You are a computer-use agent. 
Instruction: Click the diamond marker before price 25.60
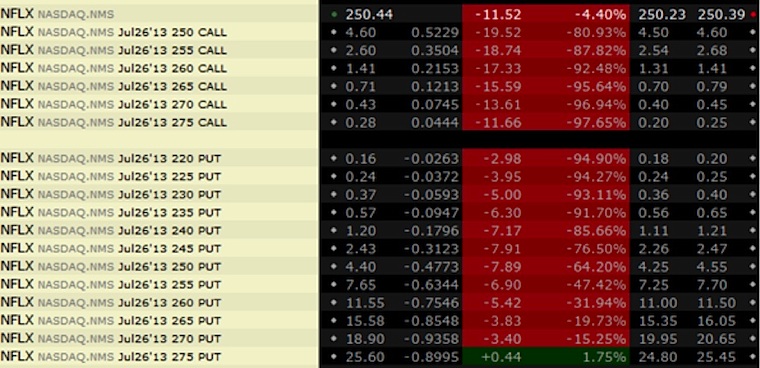(333, 357)
